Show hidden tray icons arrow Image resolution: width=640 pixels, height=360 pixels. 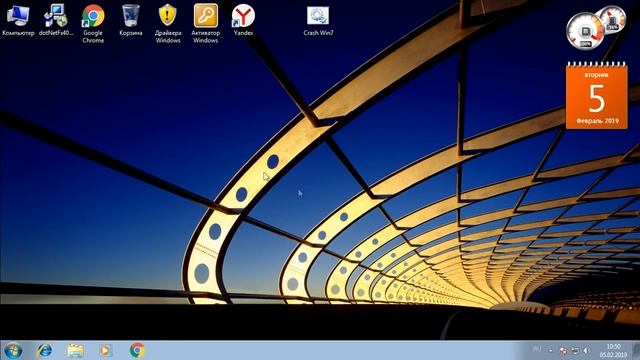click(551, 351)
